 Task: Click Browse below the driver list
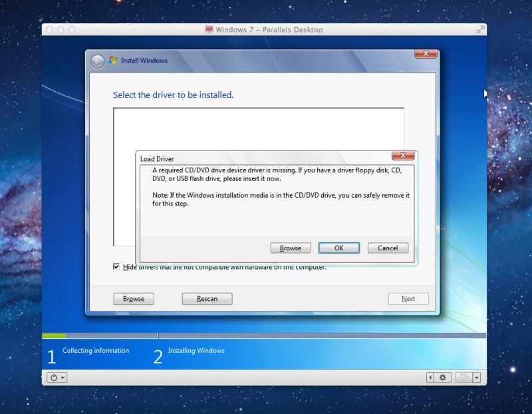[133, 298]
